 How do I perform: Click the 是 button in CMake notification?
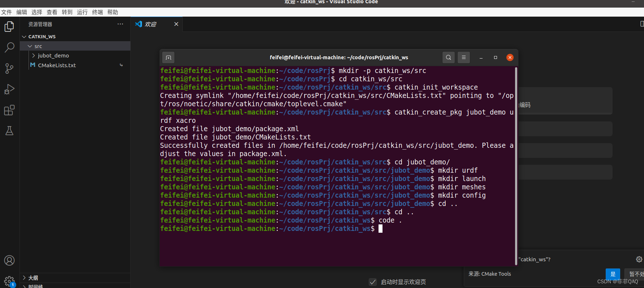(613, 274)
